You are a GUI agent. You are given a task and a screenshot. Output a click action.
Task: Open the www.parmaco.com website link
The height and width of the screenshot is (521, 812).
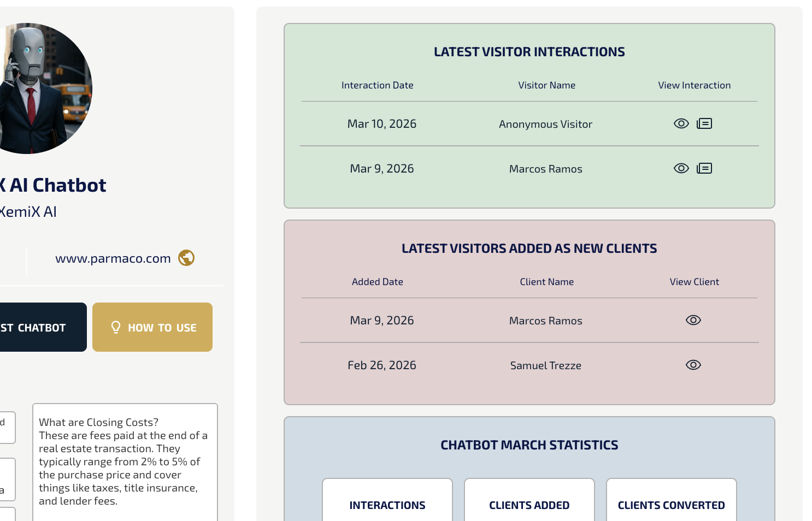(x=113, y=258)
